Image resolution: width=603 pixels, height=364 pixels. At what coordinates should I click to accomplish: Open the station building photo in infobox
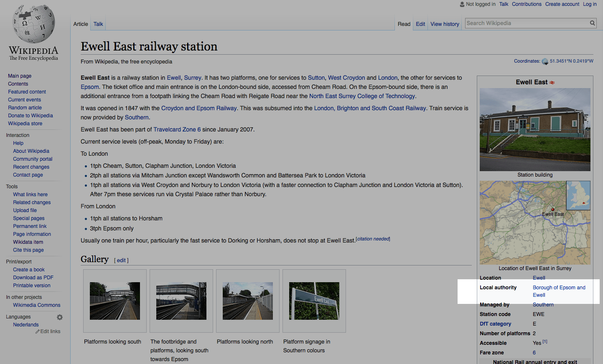(x=535, y=129)
